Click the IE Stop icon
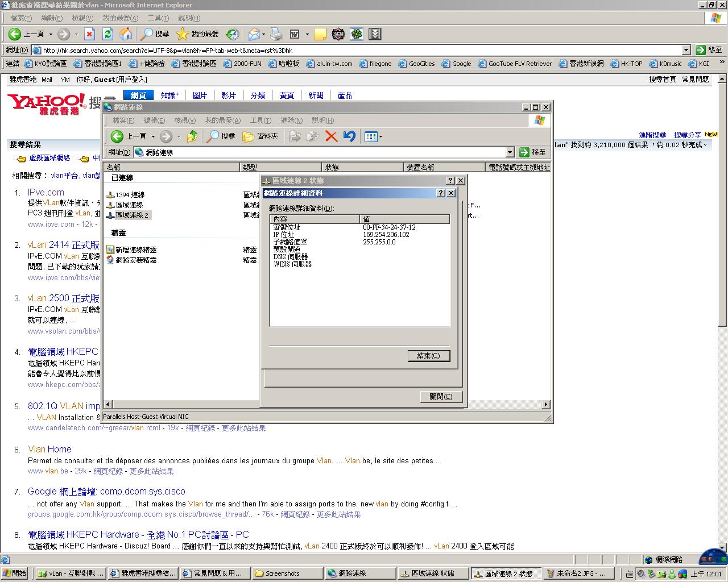 (x=89, y=34)
